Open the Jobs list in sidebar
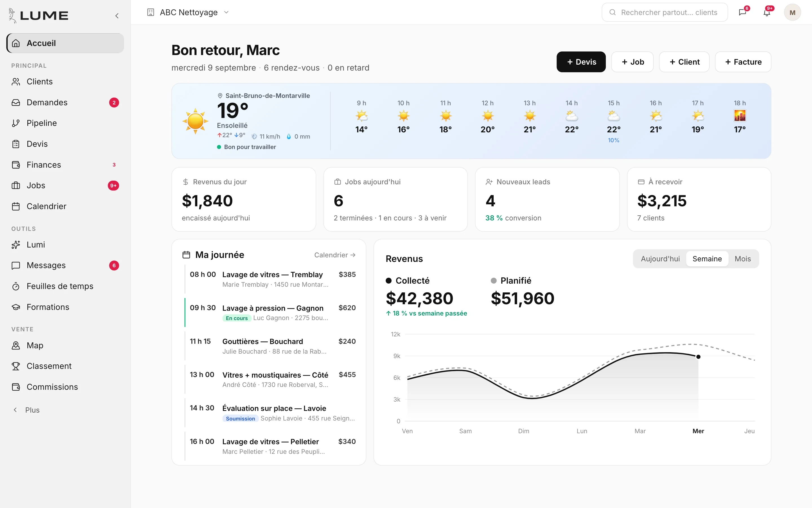Screen dimensions: 812x508 [65, 185]
